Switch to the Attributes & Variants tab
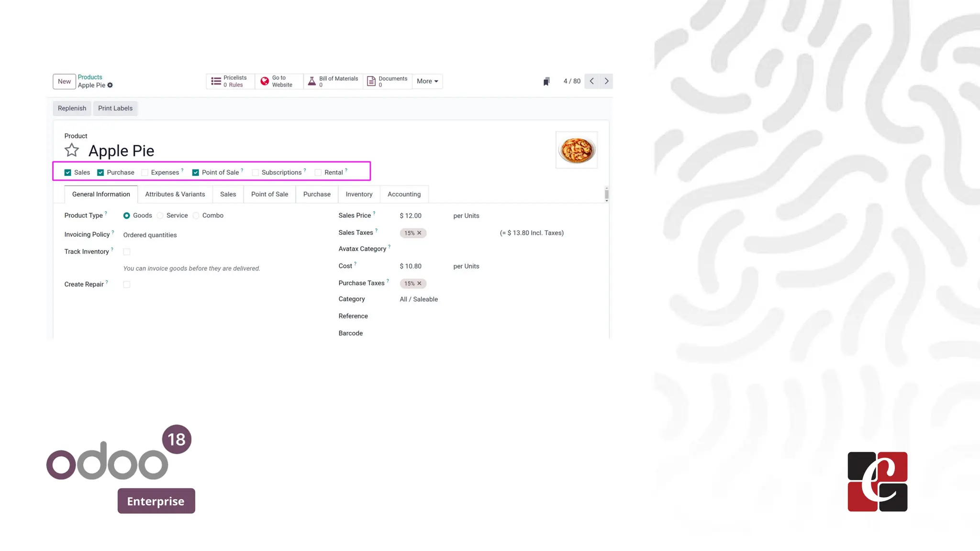 [x=175, y=194]
